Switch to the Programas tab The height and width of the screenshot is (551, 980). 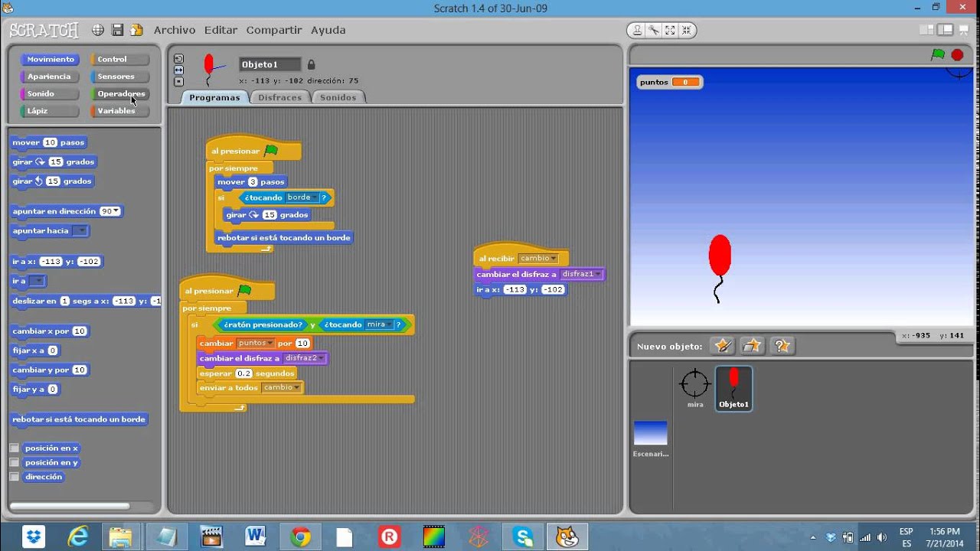pos(214,97)
